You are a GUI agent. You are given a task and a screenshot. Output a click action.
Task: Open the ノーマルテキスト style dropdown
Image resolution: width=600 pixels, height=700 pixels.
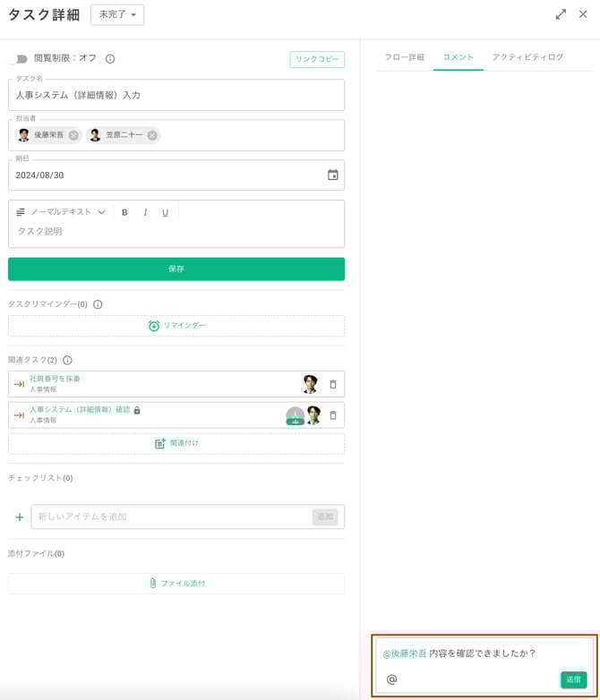pos(61,212)
